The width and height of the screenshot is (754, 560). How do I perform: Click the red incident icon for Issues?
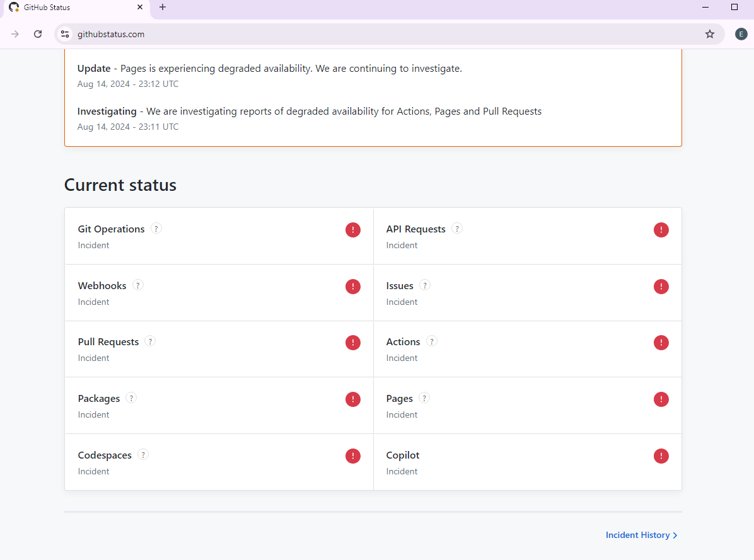click(x=661, y=287)
